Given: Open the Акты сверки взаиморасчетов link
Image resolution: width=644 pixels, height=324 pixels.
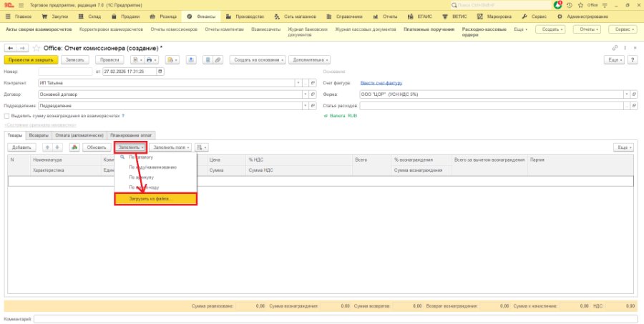Looking at the screenshot, I should tap(39, 29).
